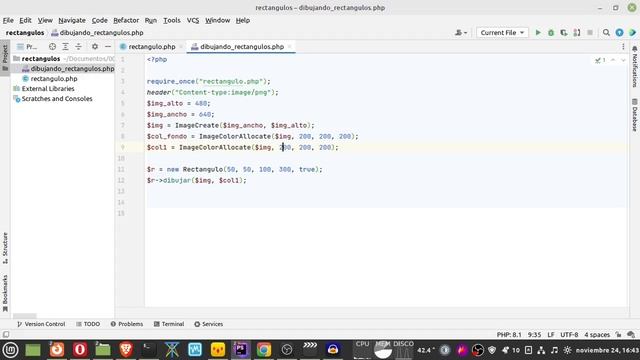This screenshot has width=640, height=360.
Task: Toggle the Notifications tool window
Action: [x=635, y=67]
